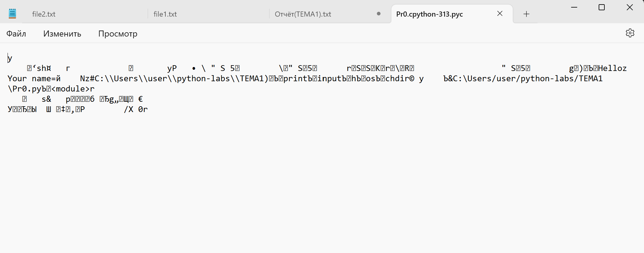Open the Изменить menu
The width and height of the screenshot is (644, 253).
point(62,34)
